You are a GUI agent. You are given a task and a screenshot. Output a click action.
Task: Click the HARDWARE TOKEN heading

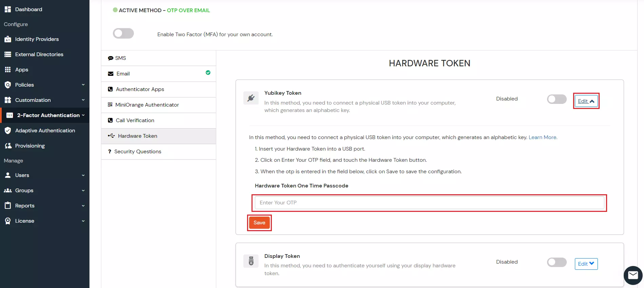(429, 63)
